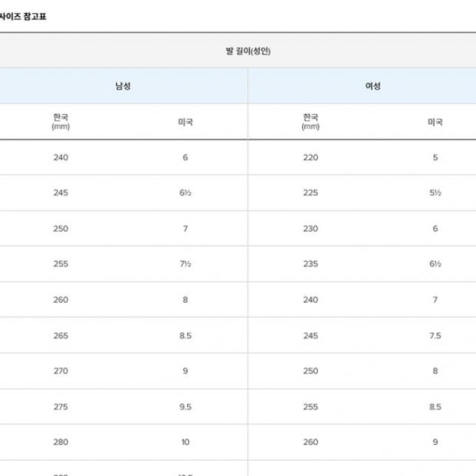Click the men's 255 mm size cell
The width and height of the screenshot is (476, 476).
pyautogui.click(x=61, y=264)
